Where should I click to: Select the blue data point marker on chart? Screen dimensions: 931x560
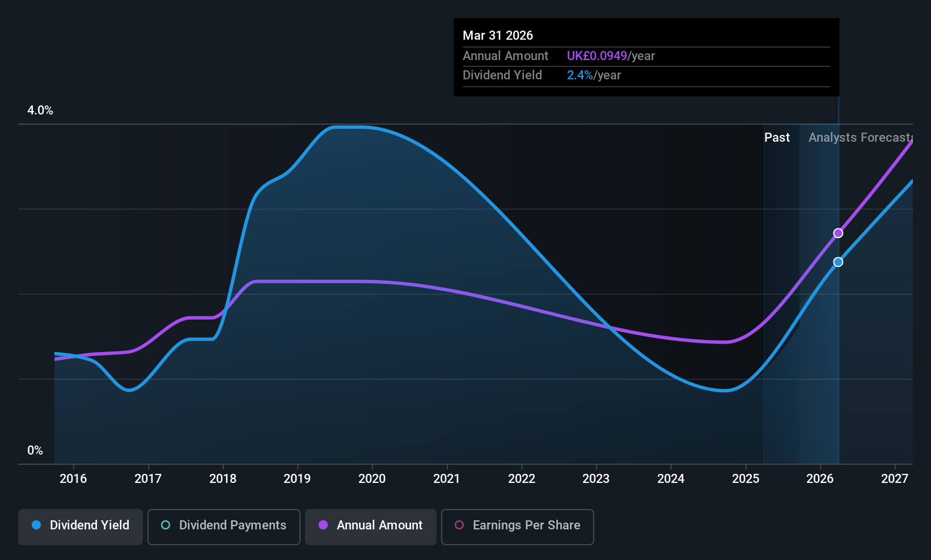coord(838,262)
